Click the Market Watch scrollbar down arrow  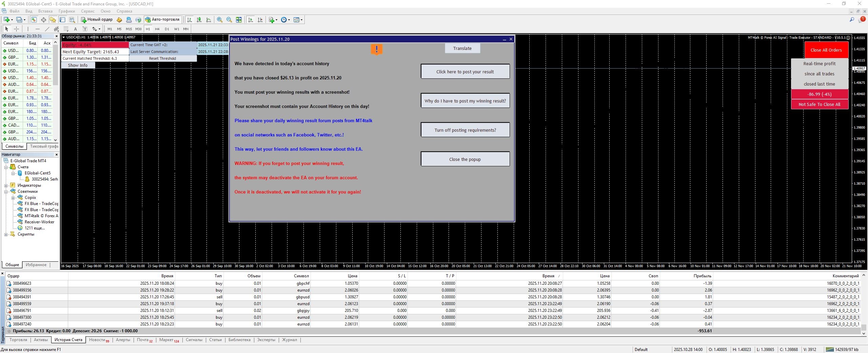pos(56,140)
